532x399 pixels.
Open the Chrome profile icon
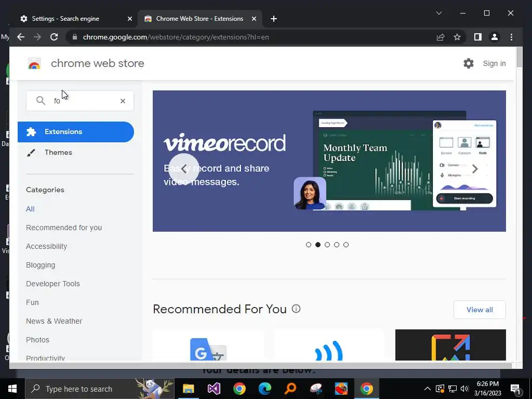pyautogui.click(x=495, y=37)
